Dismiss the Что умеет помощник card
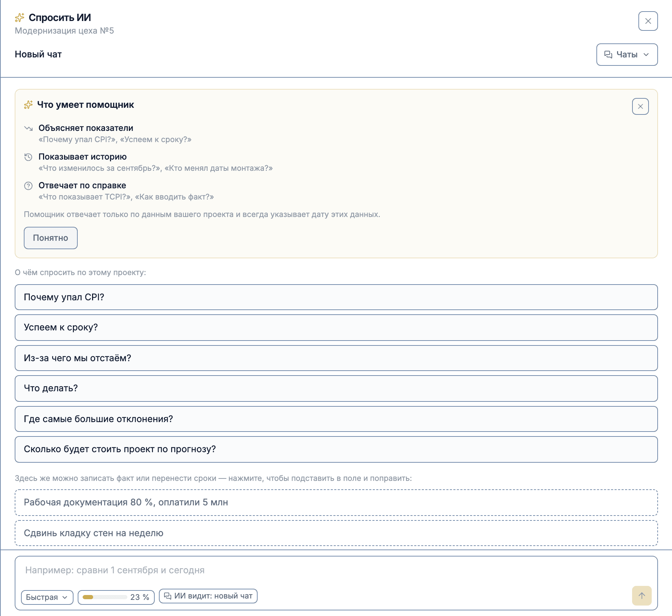672x616 pixels. click(640, 106)
